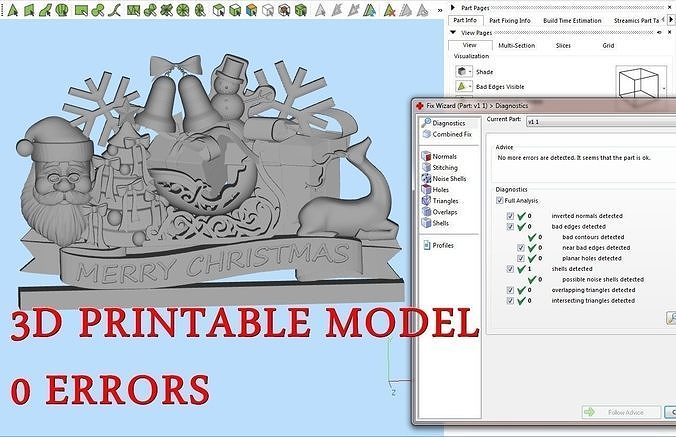This screenshot has height=437, width=676.
Task: Toggle near bad edges detected checkbox
Action: tap(521, 248)
